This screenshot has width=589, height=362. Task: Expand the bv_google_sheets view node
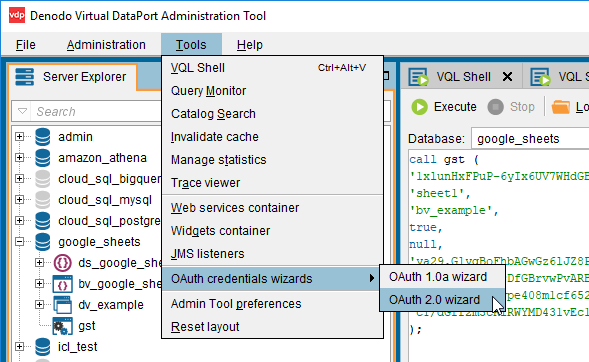click(39, 284)
